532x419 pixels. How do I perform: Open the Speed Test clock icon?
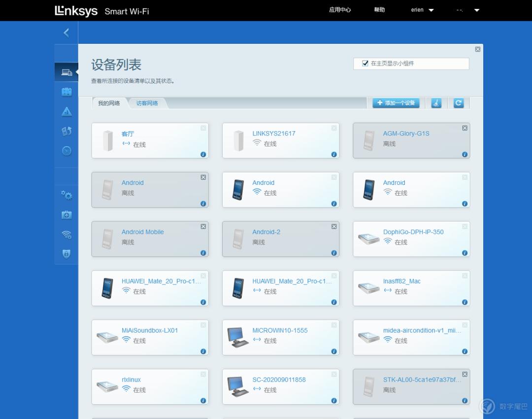(66, 151)
